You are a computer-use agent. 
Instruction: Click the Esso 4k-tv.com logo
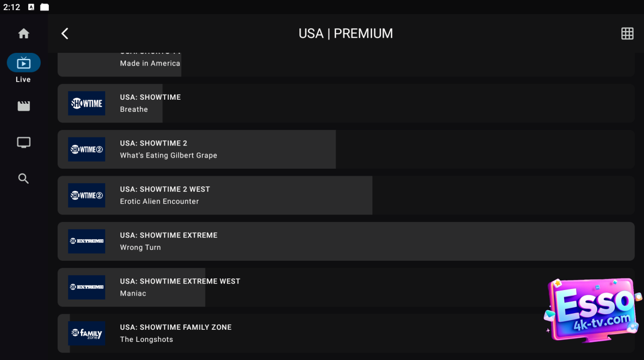pyautogui.click(x=594, y=310)
